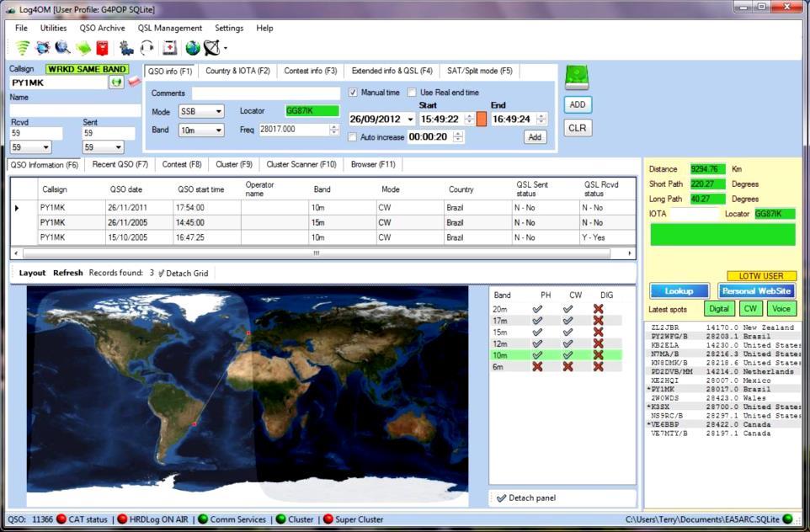Screen dimensions: 810x532
Task: Click the Auto increase time spinner
Action: pyautogui.click(x=458, y=137)
